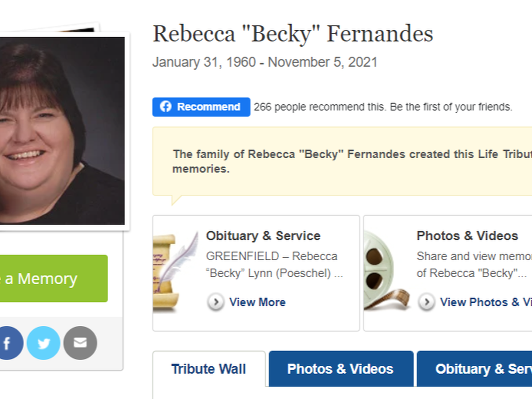Click the arrow icon beside View Photos
532x399 pixels.
click(x=426, y=302)
